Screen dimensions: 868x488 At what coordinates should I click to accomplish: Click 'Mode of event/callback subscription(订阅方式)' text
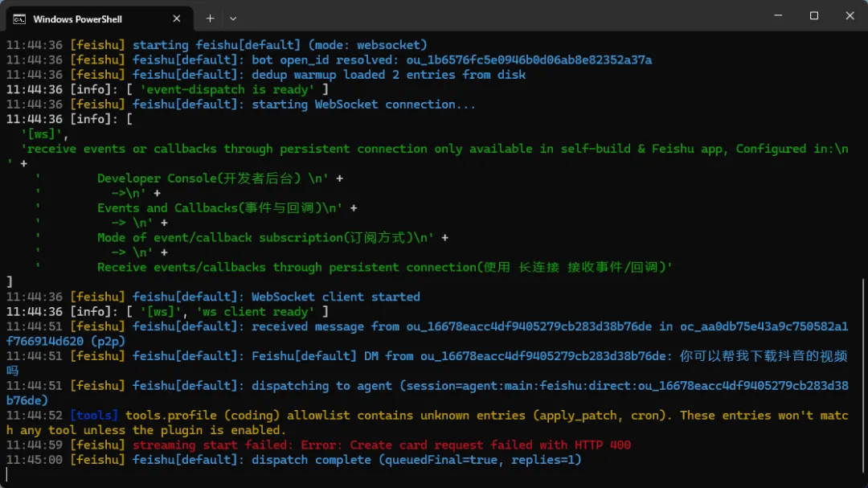[256, 238]
